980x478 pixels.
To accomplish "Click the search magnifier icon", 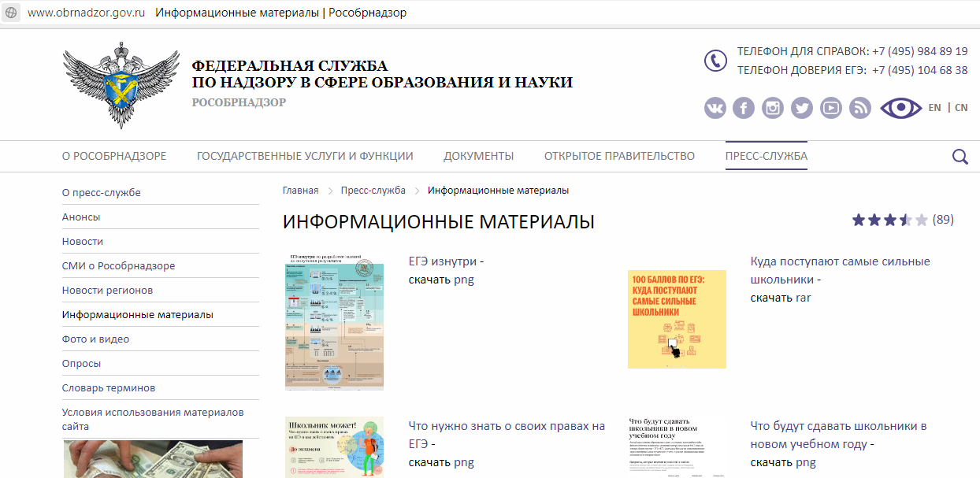I will click(960, 157).
